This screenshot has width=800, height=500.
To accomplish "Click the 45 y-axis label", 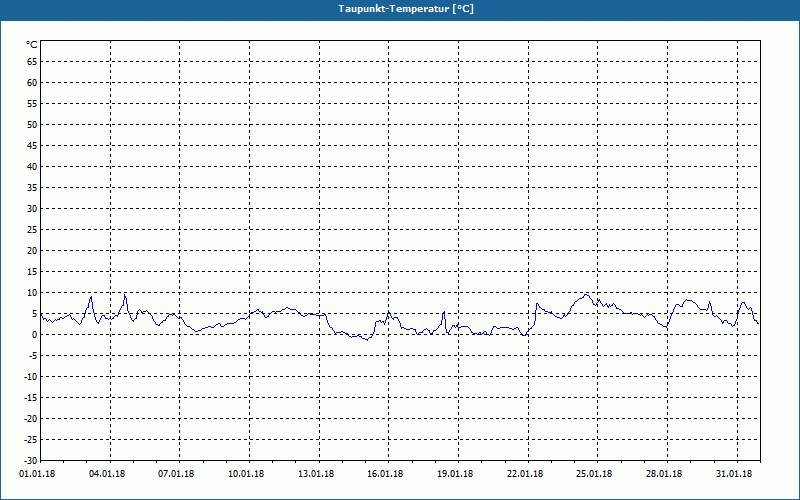I will (x=32, y=146).
